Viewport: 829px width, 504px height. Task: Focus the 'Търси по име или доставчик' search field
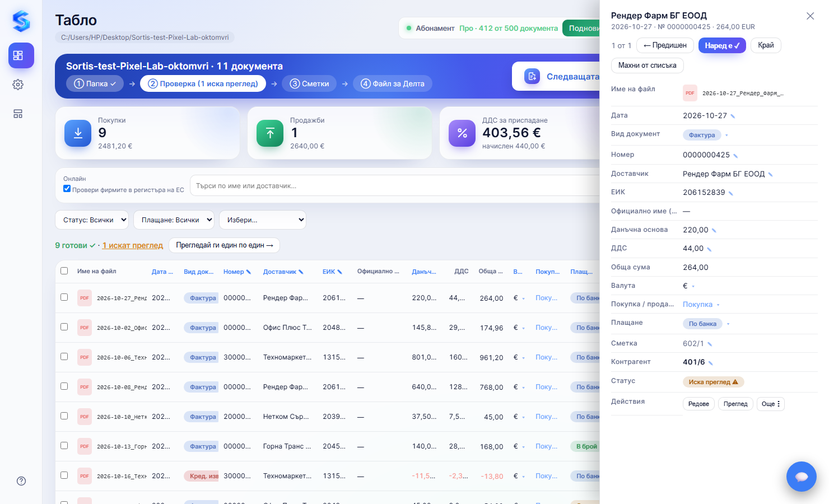(x=395, y=185)
